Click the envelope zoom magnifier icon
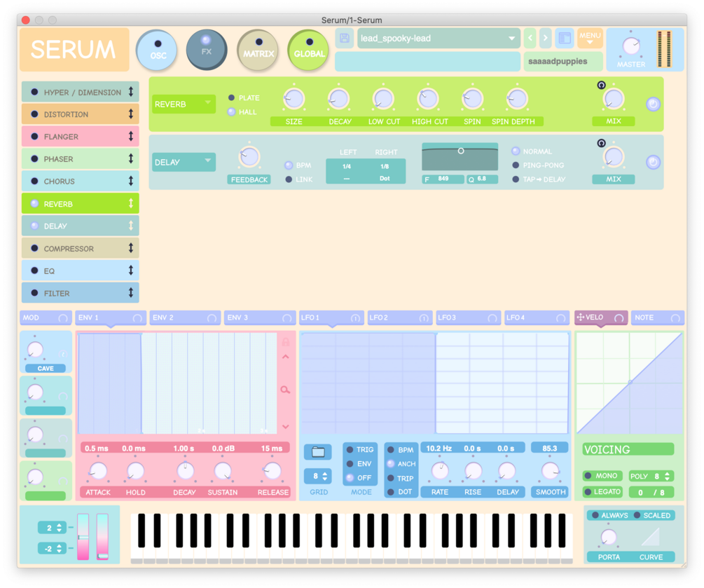 (286, 390)
